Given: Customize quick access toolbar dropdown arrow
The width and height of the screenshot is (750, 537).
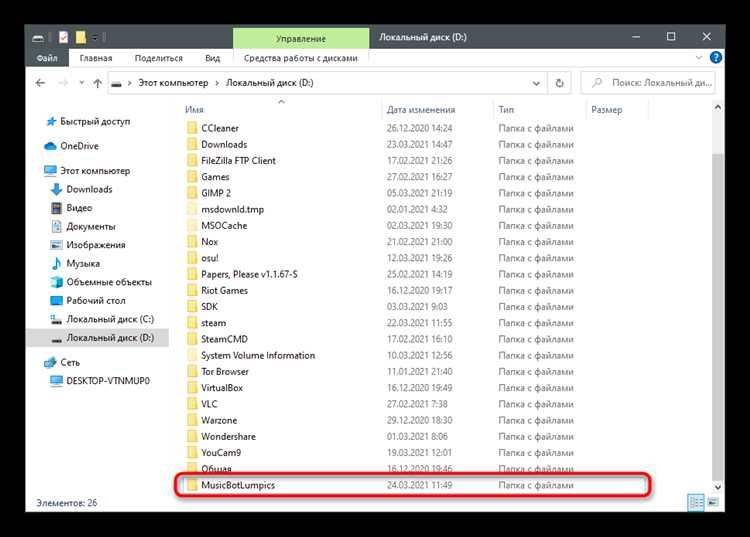Looking at the screenshot, I should pyautogui.click(x=95, y=37).
